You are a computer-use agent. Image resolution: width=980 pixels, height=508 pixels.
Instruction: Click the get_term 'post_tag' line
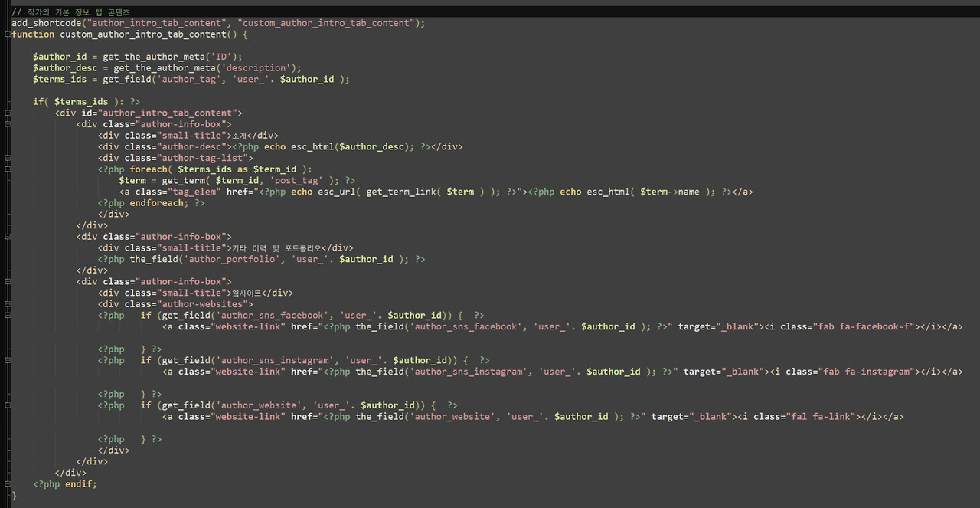(x=237, y=180)
